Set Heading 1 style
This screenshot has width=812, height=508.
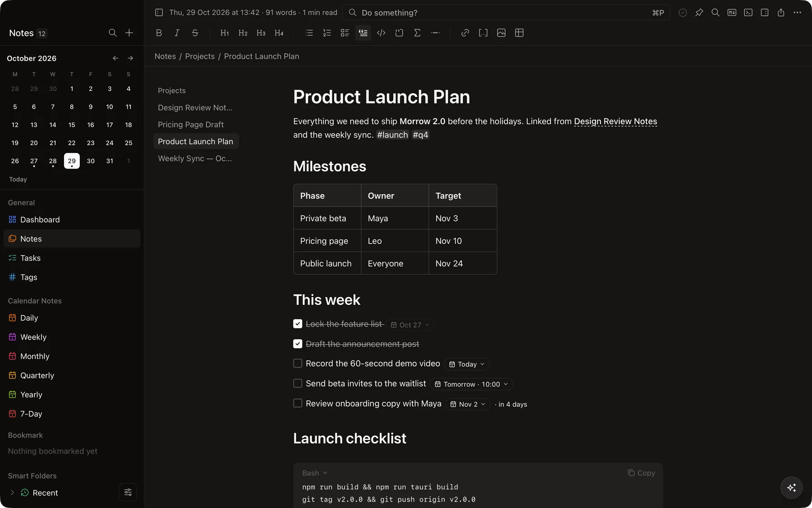click(x=225, y=33)
